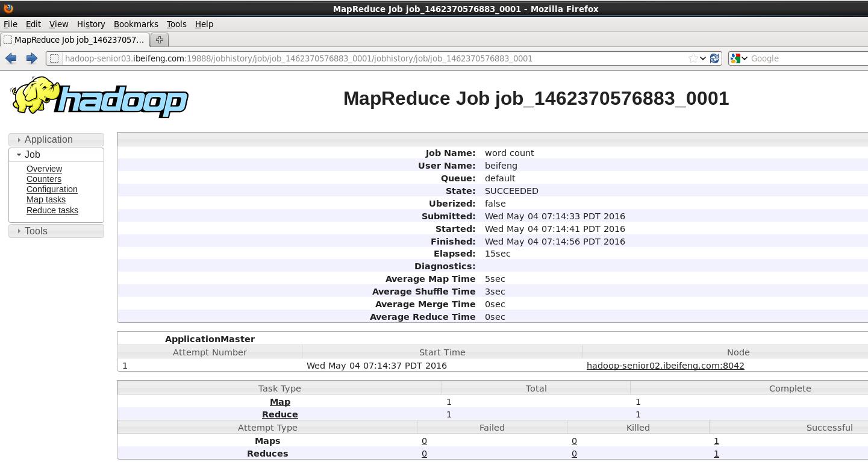Click successful Maps count link
Image resolution: width=868 pixels, height=462 pixels.
[x=716, y=441]
